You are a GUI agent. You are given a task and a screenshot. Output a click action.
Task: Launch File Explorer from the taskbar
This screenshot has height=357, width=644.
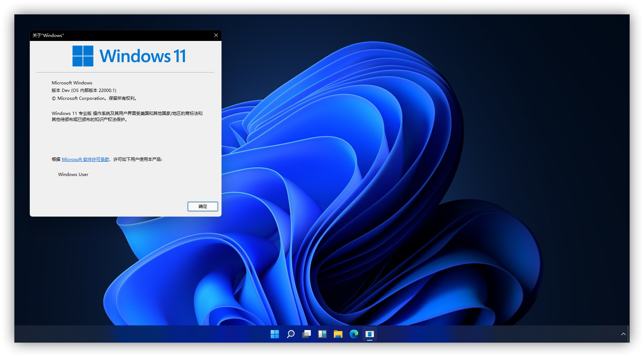click(x=338, y=334)
